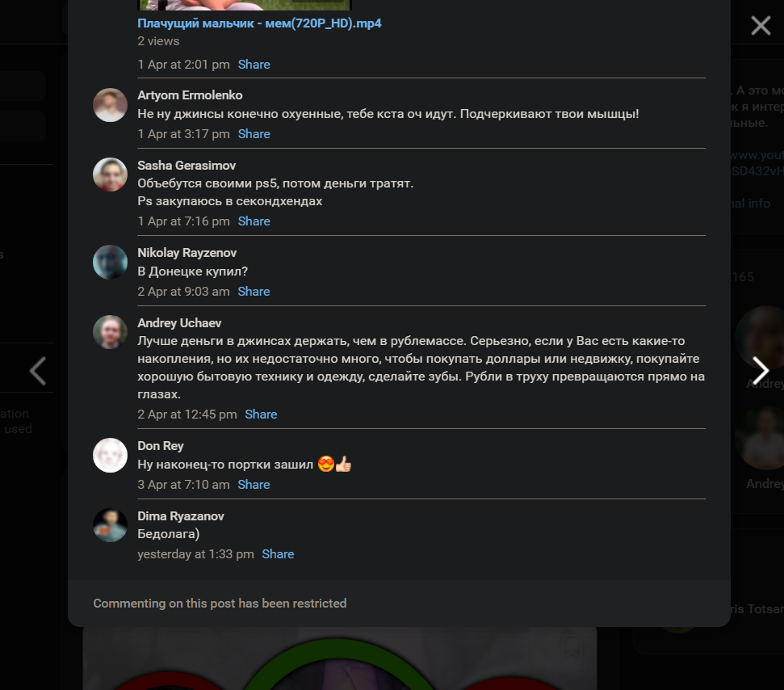This screenshot has width=784, height=690.
Task: Open Artyom Ermolenko's avatar
Action: (x=110, y=105)
